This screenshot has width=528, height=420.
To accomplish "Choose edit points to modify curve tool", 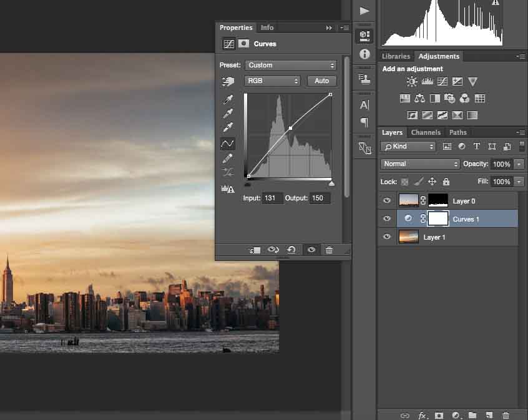I will pyautogui.click(x=228, y=144).
